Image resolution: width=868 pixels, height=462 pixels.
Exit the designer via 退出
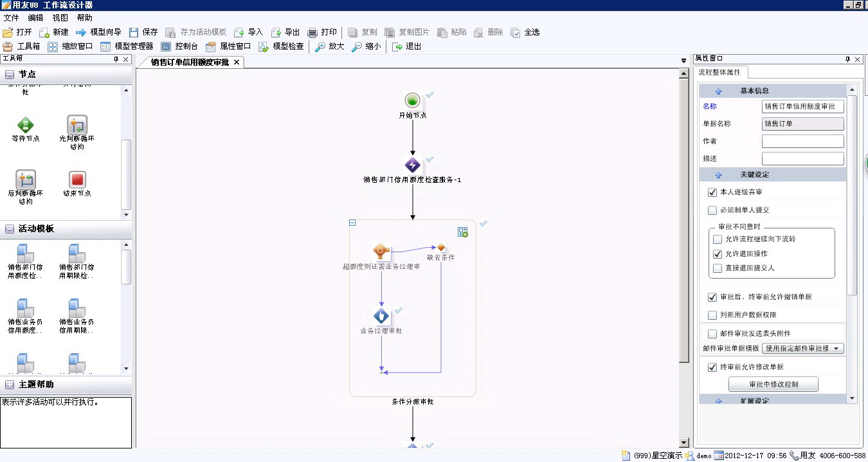tap(407, 46)
